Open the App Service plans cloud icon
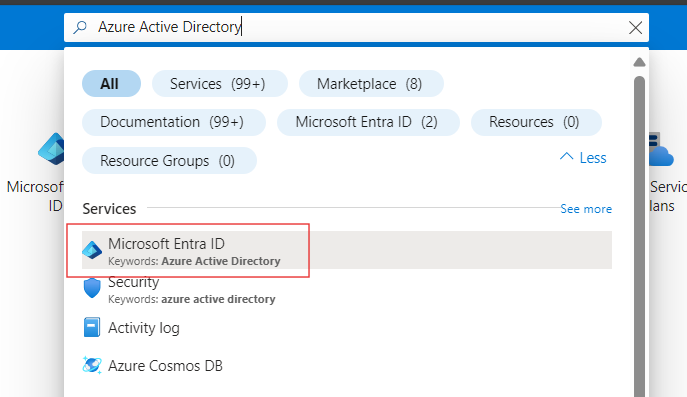This screenshot has height=397, width=687. pos(661,150)
